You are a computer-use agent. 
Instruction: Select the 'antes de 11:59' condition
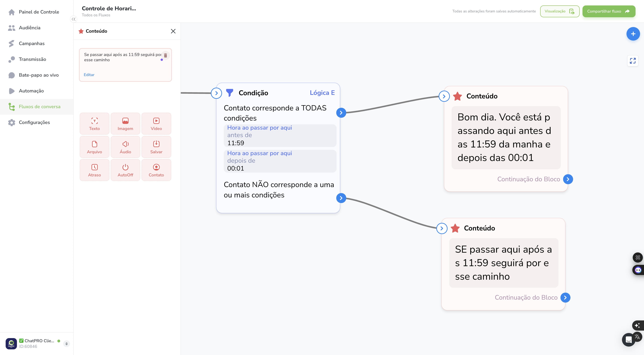(x=280, y=135)
